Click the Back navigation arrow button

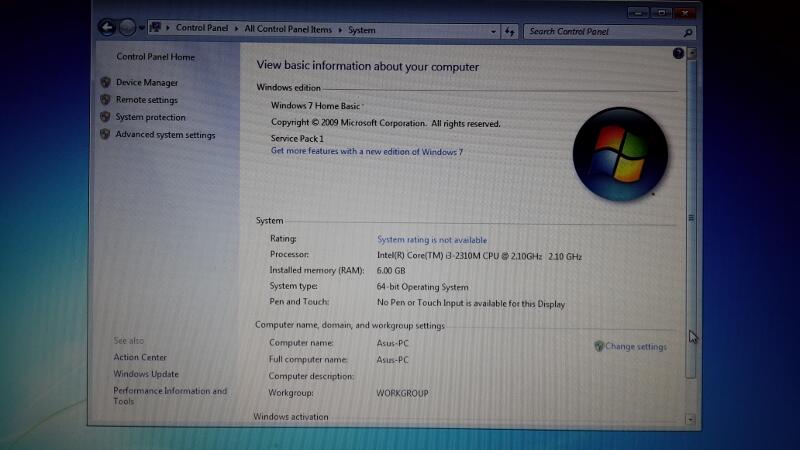pyautogui.click(x=107, y=27)
